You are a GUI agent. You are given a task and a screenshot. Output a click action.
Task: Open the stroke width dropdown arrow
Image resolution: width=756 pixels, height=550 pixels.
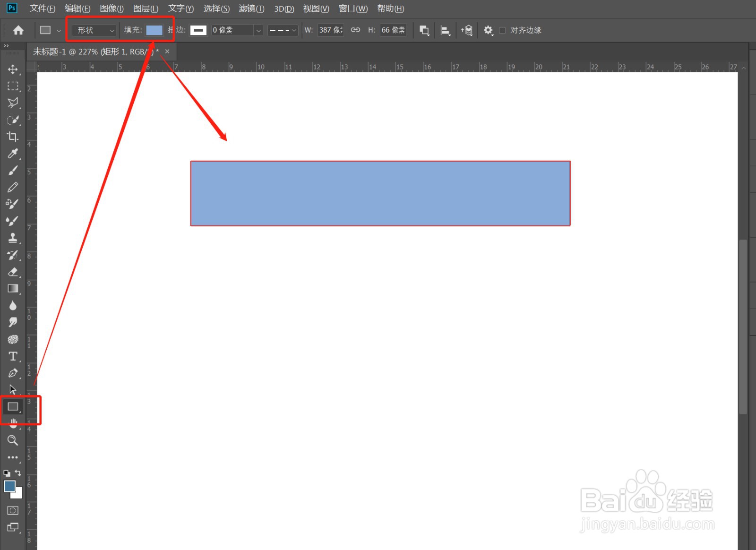[258, 30]
